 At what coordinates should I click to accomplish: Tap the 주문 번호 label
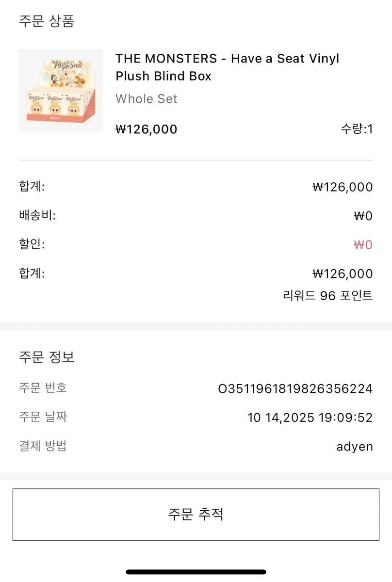43,388
